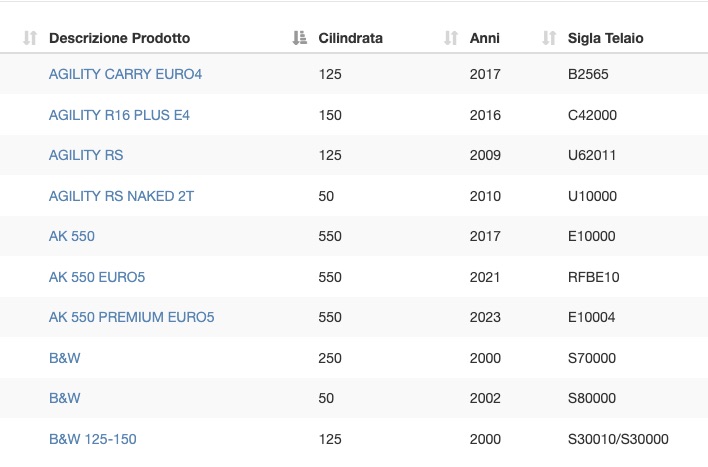Click displacement 250 in B&W row
Image resolution: width=708 pixels, height=467 pixels.
tap(330, 358)
